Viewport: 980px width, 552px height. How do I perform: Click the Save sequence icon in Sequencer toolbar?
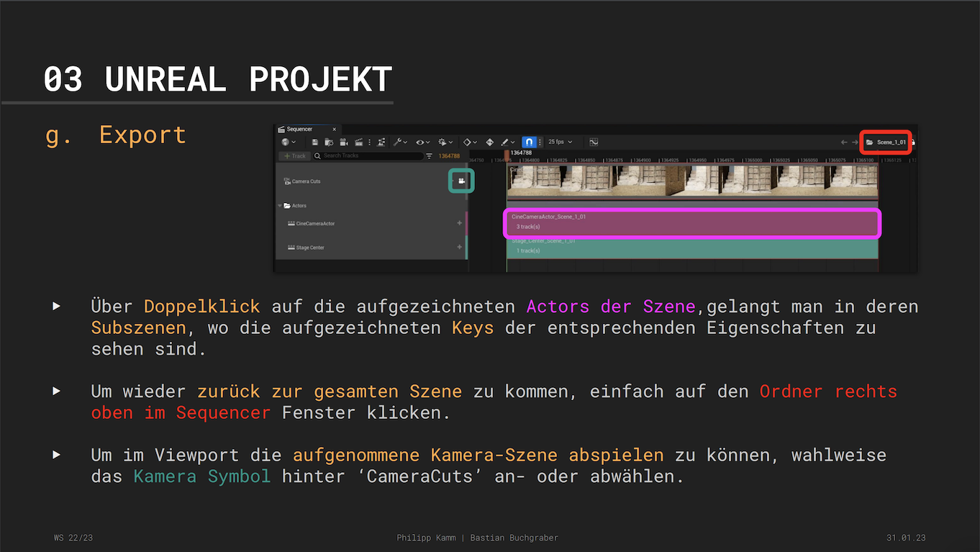315,142
